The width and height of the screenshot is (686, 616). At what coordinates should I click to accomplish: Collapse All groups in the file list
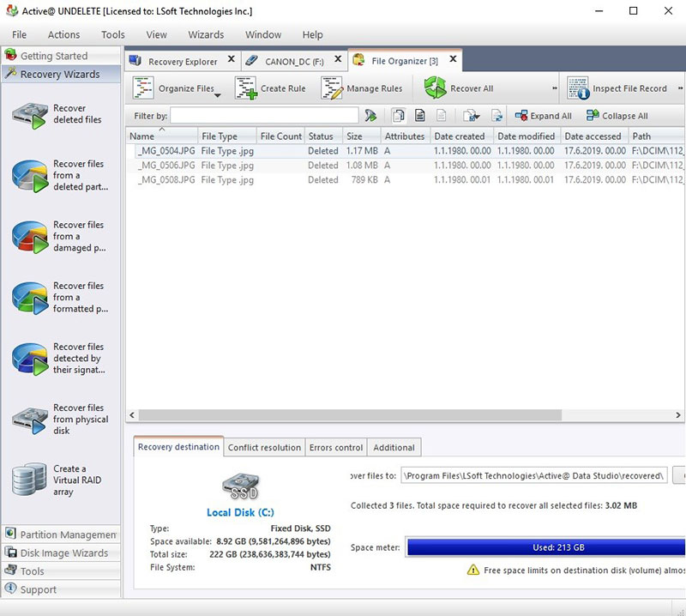(x=617, y=116)
